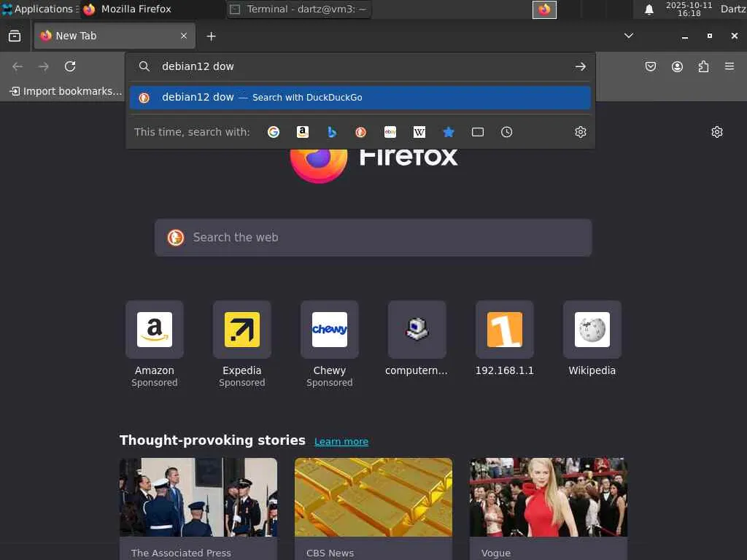This screenshot has width=747, height=560.
Task: Click Search the web box
Action: coord(373,238)
